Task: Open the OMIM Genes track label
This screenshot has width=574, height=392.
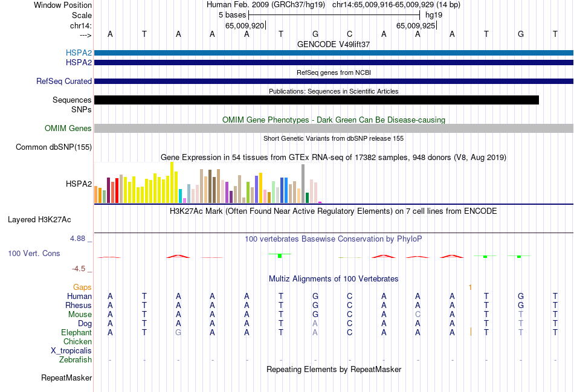Action: coord(68,129)
